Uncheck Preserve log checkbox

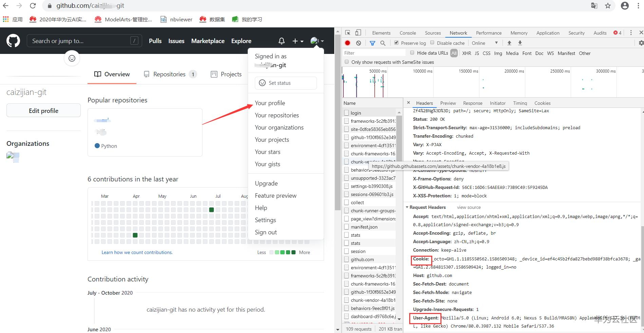point(396,43)
